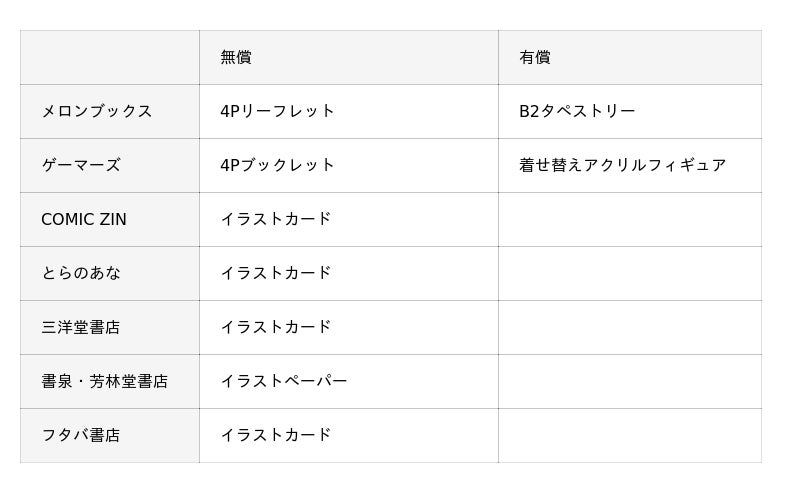Click empty 有償 cell for フタバ書店
The width and height of the screenshot is (800, 493).
tap(629, 436)
